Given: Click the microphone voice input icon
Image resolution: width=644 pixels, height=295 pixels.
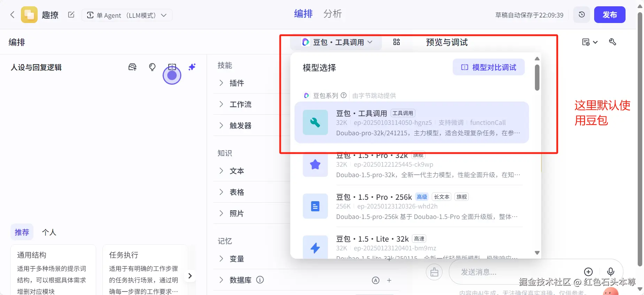Looking at the screenshot, I should click(x=611, y=272).
